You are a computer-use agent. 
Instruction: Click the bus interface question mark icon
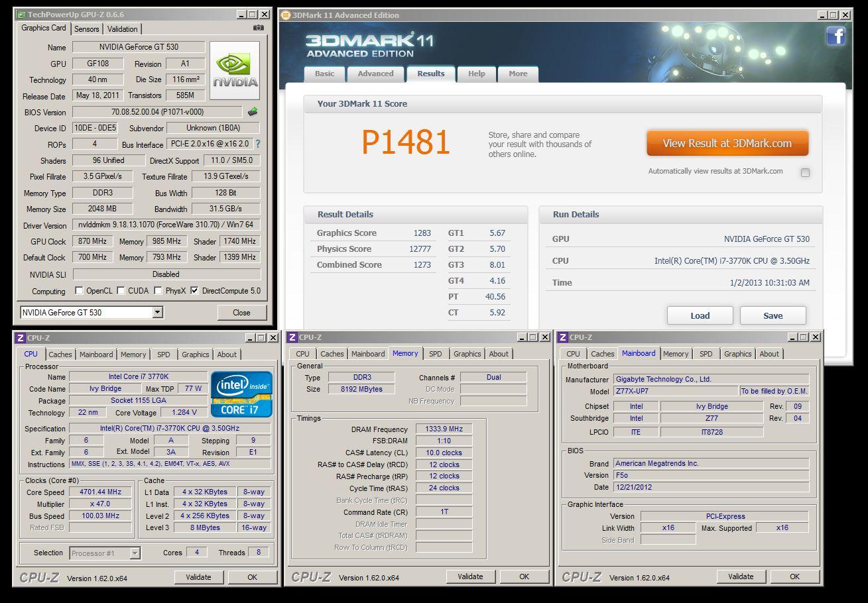[x=258, y=144]
